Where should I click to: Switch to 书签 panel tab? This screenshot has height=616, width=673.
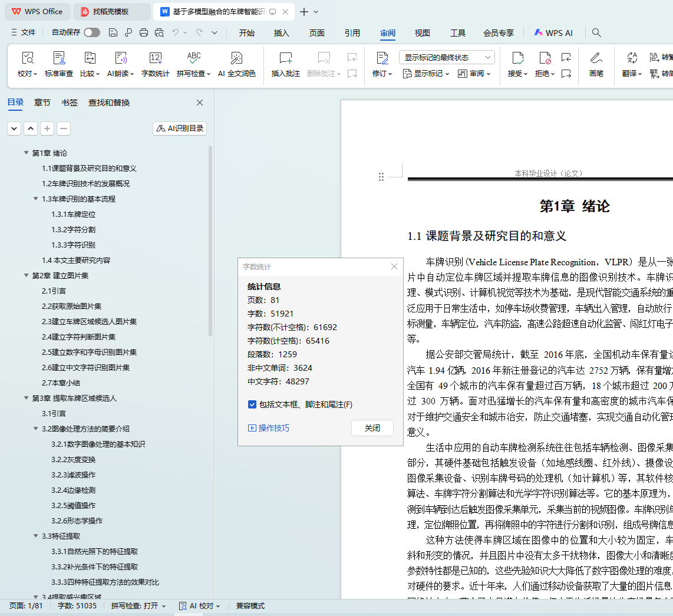click(70, 103)
